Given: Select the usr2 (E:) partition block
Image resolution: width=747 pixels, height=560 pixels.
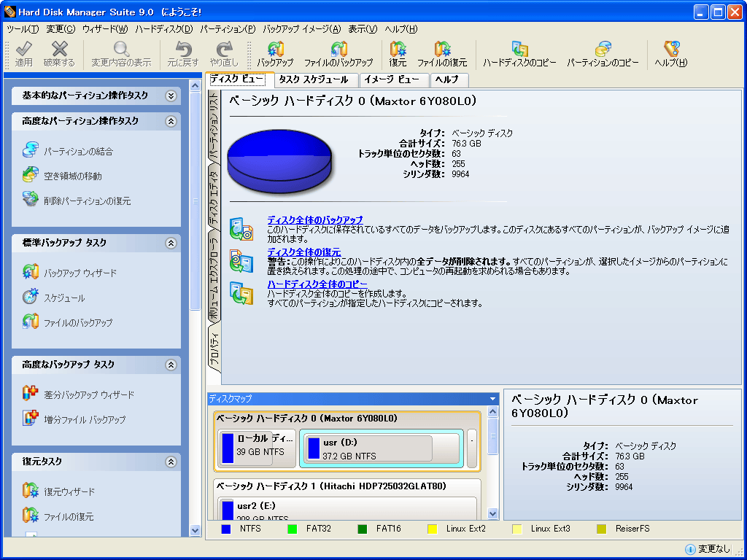Looking at the screenshot, I should pyautogui.click(x=347, y=508).
